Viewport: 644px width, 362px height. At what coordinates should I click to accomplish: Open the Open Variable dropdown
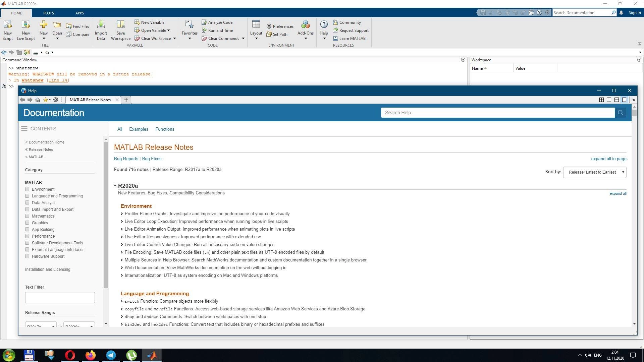(152, 30)
